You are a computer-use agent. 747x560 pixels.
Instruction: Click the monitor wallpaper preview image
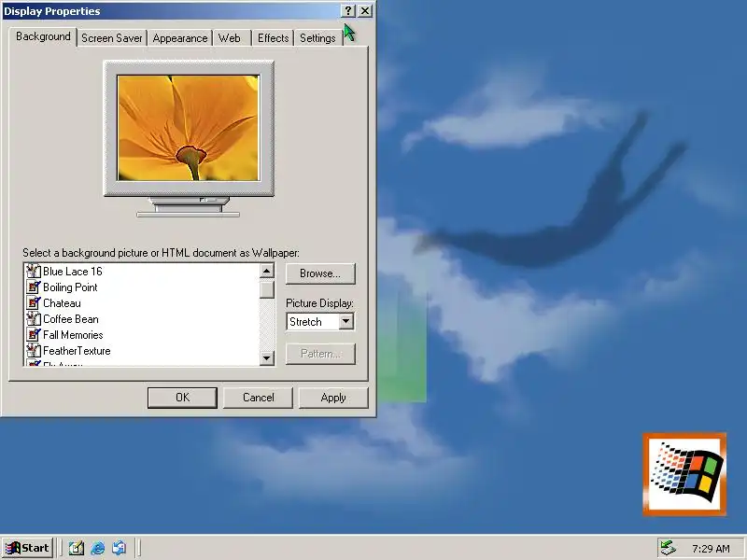coord(189,128)
